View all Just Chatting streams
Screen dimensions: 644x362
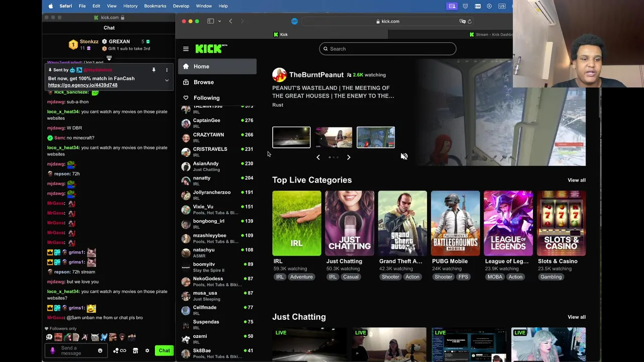[x=577, y=317]
